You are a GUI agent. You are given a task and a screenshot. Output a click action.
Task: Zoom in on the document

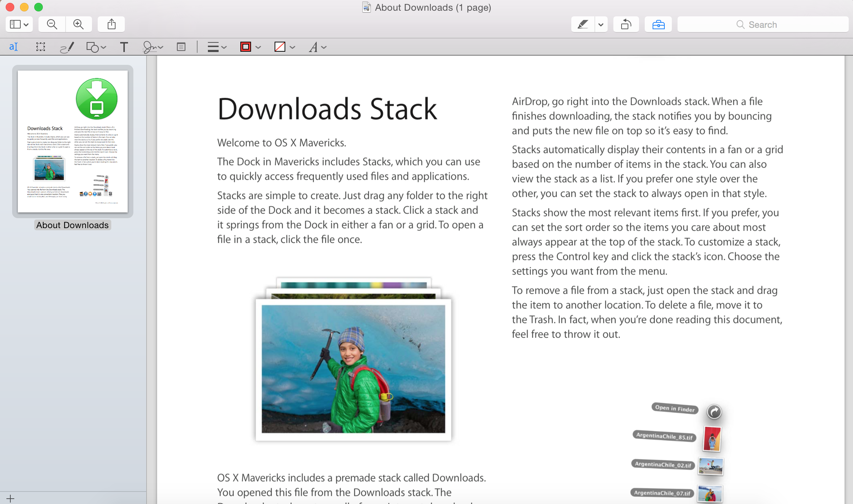[x=78, y=24]
